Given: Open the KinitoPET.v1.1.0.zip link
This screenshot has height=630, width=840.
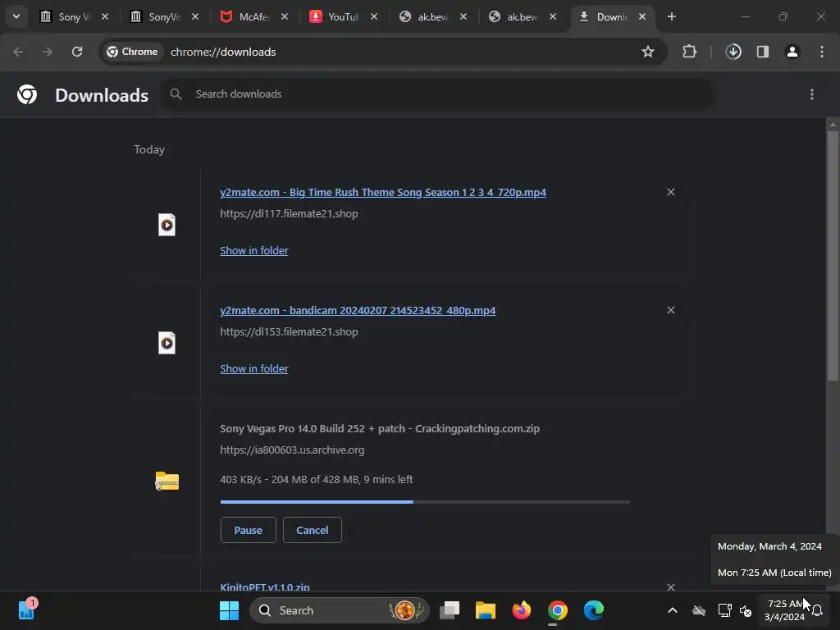Looking at the screenshot, I should [265, 587].
